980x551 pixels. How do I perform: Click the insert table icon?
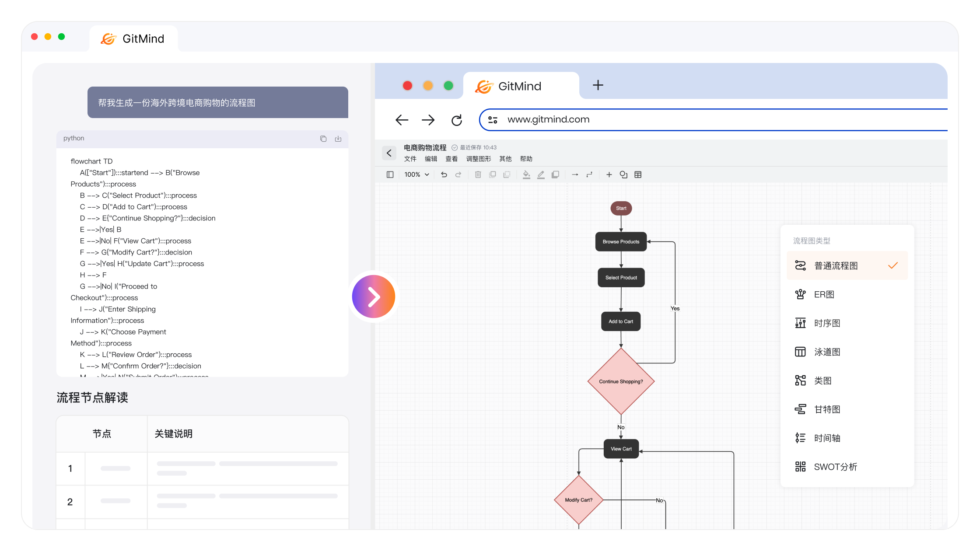pyautogui.click(x=638, y=174)
